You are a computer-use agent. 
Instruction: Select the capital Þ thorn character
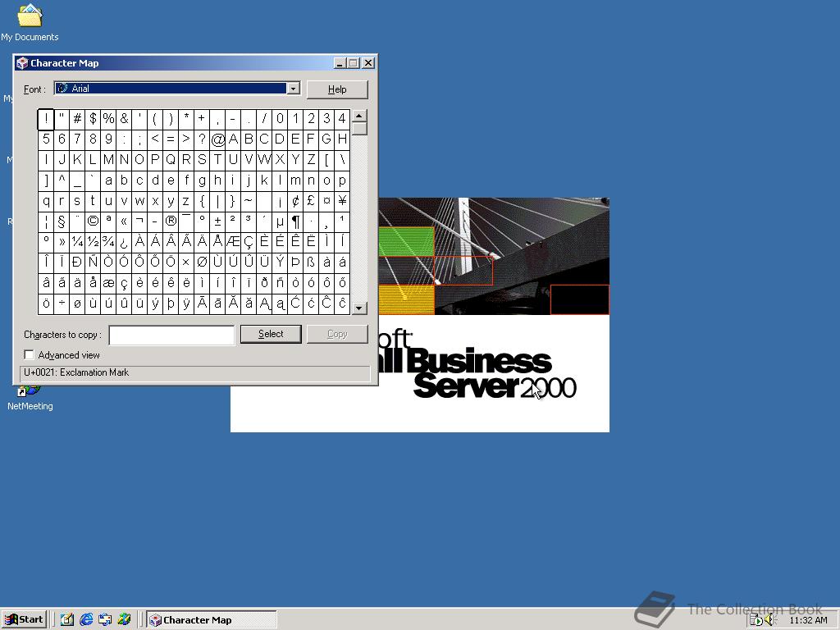[295, 262]
